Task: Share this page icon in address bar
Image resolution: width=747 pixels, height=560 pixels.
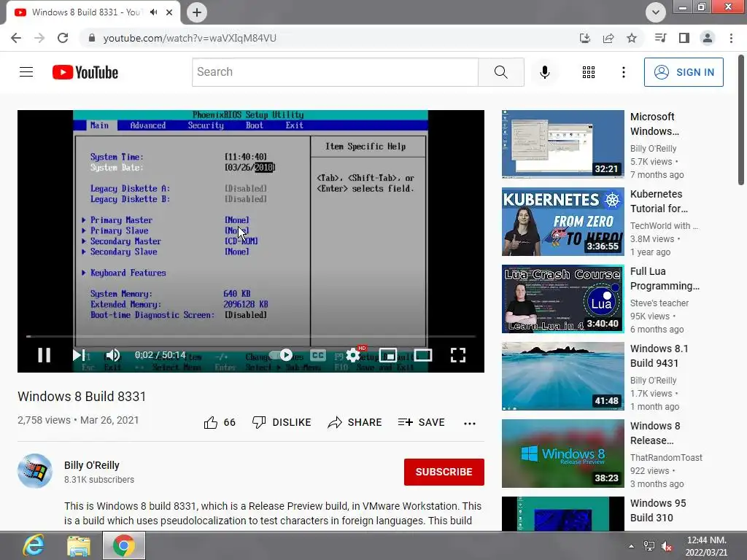Action: click(x=608, y=38)
